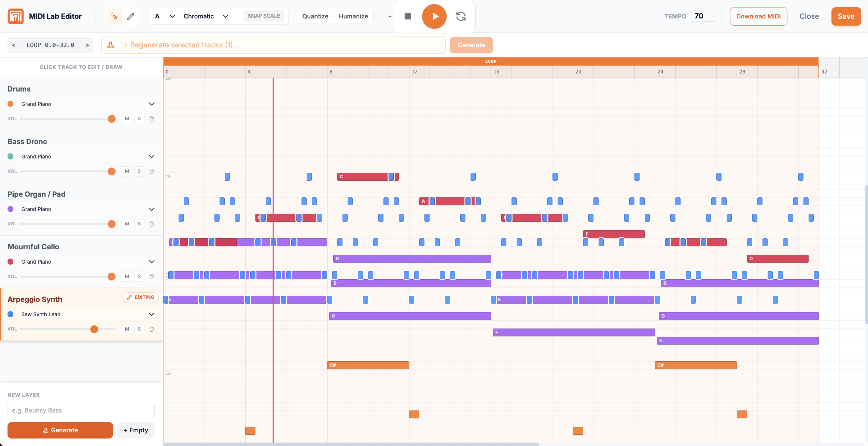Image resolution: width=868 pixels, height=446 pixels.
Task: Select the draw/pencil tool in the toolbar
Action: tap(131, 16)
